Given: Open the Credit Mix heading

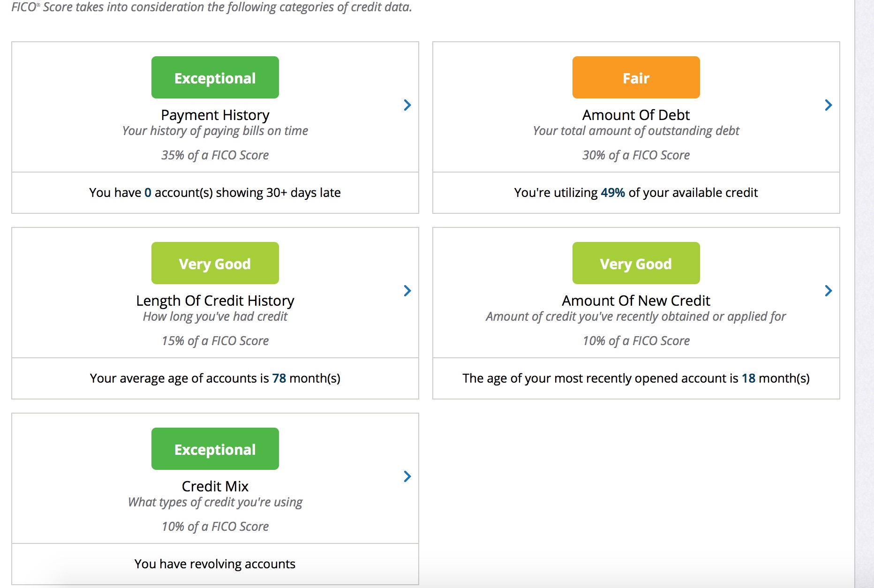Looking at the screenshot, I should coord(215,486).
